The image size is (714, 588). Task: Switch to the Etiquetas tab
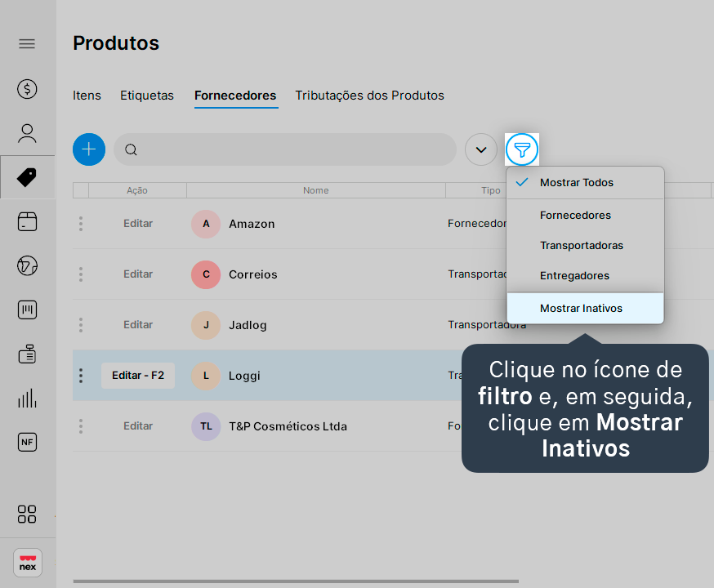pos(146,95)
